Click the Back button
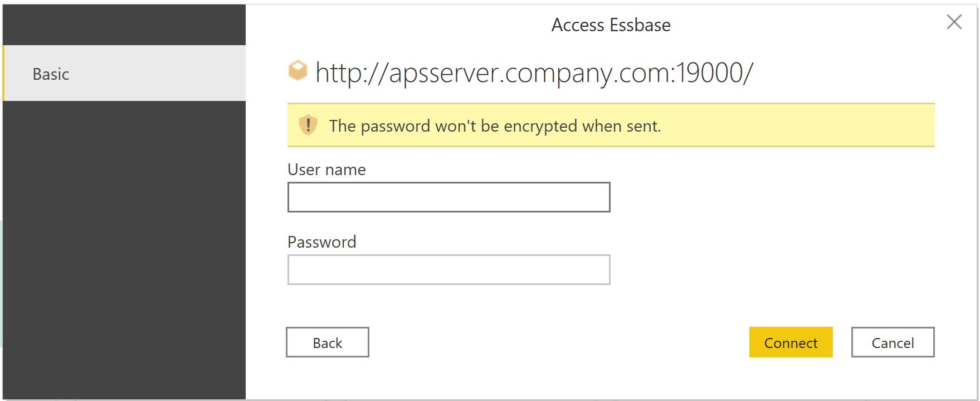Viewport: 980px width, 401px height. point(327,342)
